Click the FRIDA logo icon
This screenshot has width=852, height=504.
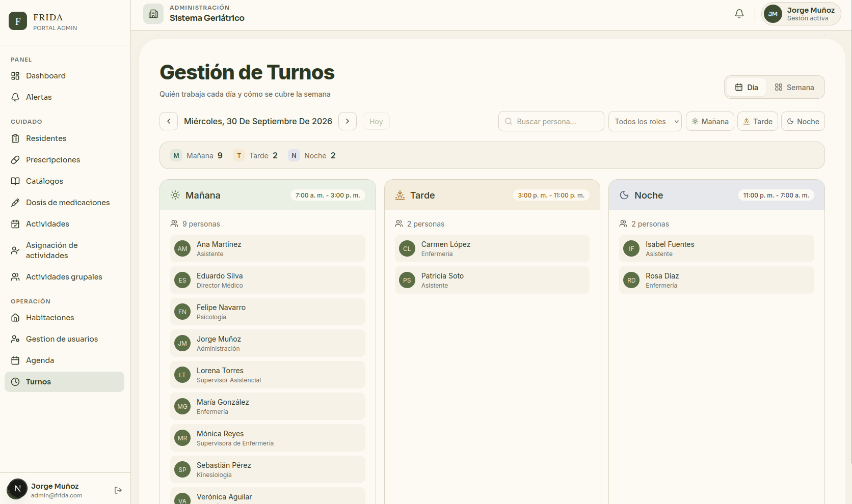pyautogui.click(x=18, y=21)
